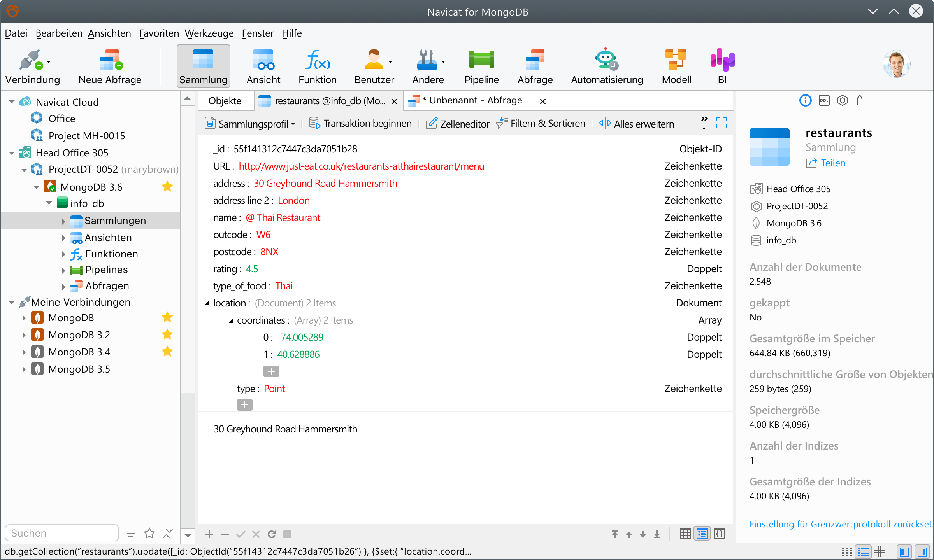Collapse the Head Office 305 node

tap(12, 153)
